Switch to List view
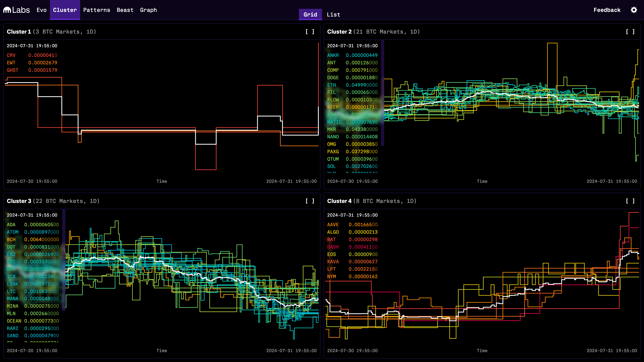Viewport: 644px width, 362px height. tap(333, 14)
